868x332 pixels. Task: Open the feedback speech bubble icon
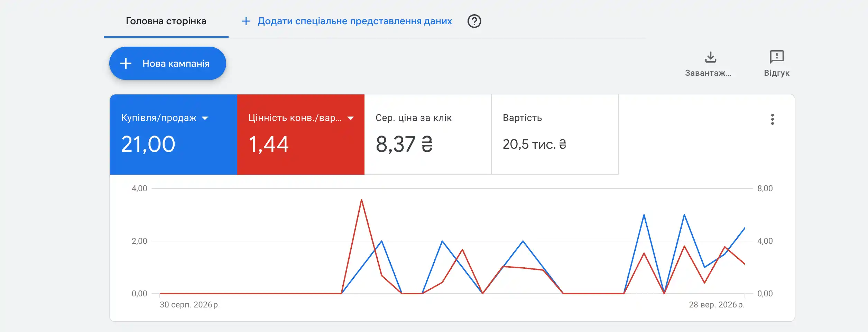(x=777, y=57)
